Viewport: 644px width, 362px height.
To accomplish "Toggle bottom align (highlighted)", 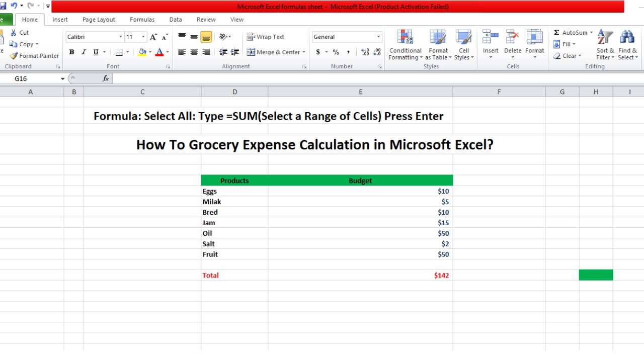I will [x=206, y=37].
